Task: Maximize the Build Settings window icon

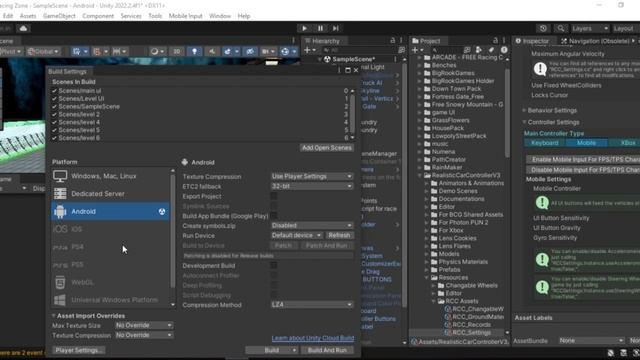Action: [348, 70]
